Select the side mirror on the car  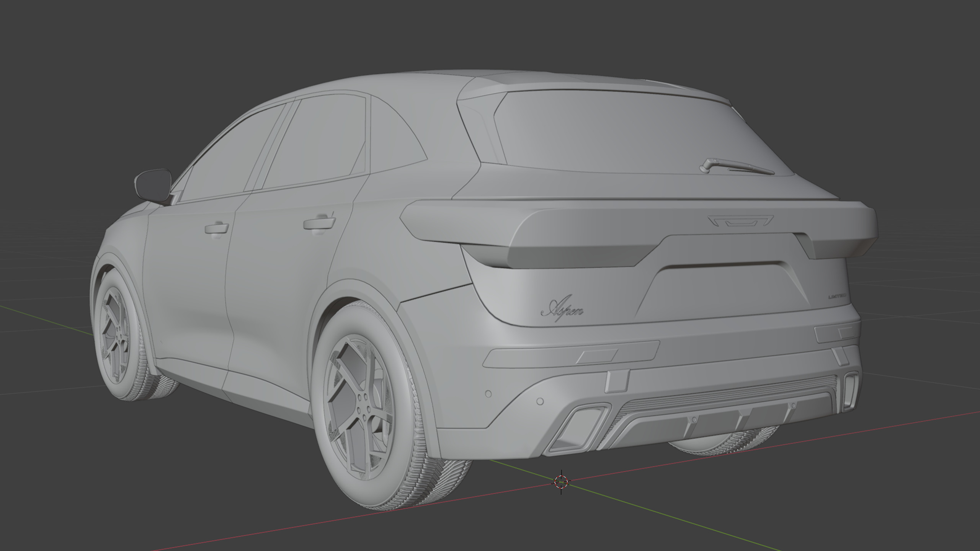[x=153, y=186]
